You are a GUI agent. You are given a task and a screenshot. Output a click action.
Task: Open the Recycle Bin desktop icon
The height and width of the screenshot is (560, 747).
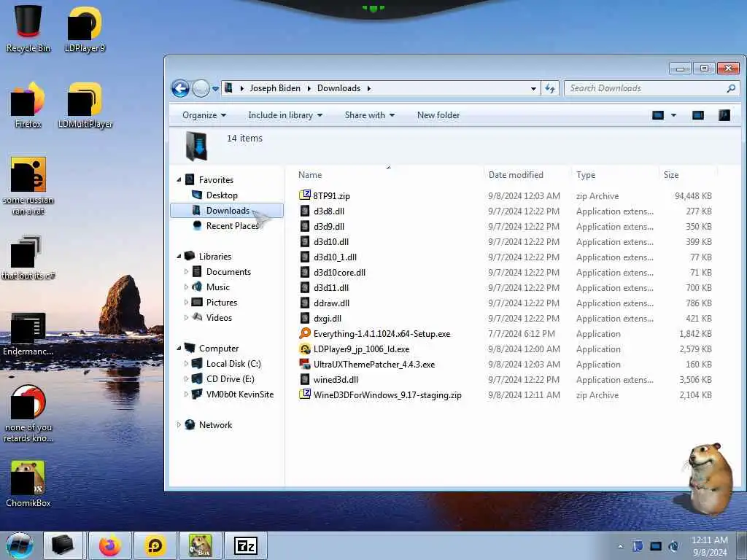coord(28,28)
